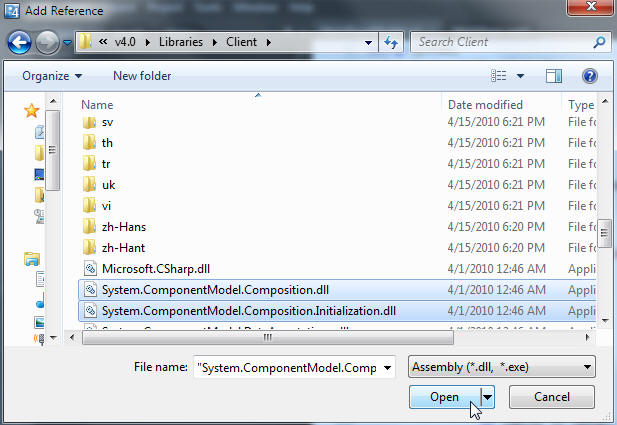This screenshot has width=617, height=425.
Task: Click the search magnifier icon
Action: pos(599,42)
